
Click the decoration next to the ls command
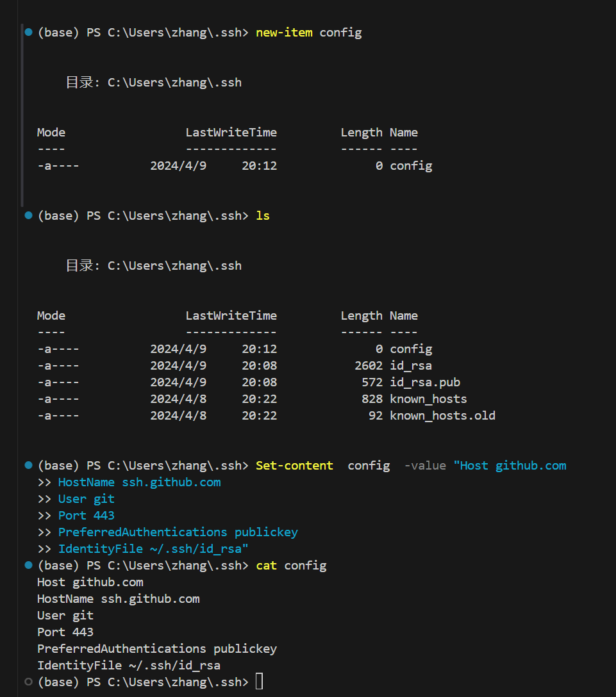coord(28,215)
